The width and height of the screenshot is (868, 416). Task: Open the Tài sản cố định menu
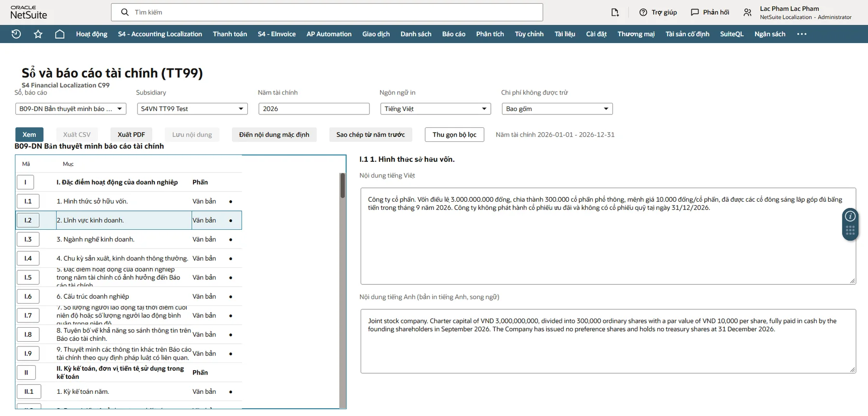(688, 34)
